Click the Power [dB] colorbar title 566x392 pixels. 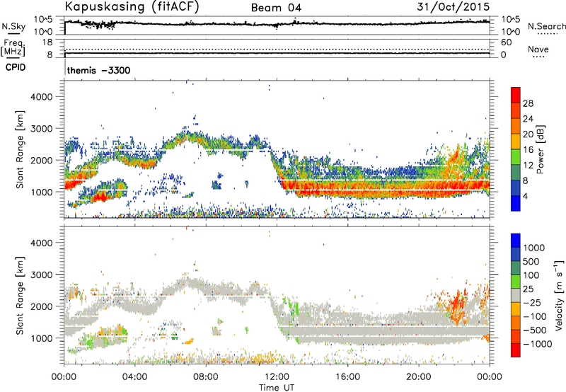540,149
